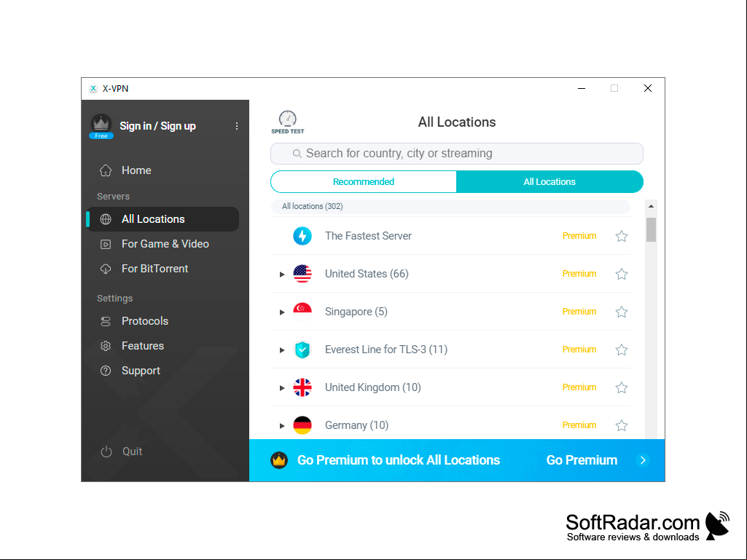747x560 pixels.
Task: Expand Everest Line for TLS-3 servers
Action: (282, 350)
